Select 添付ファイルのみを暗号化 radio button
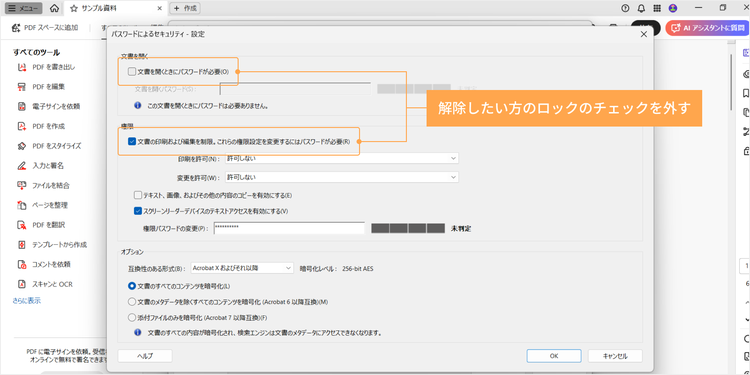The image size is (750, 375). tap(132, 317)
